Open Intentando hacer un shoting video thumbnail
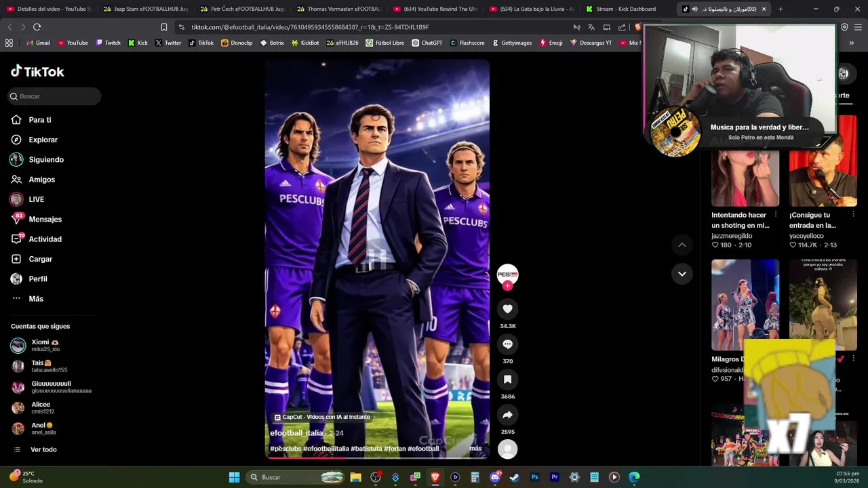The height and width of the screenshot is (488, 868). pyautogui.click(x=745, y=178)
